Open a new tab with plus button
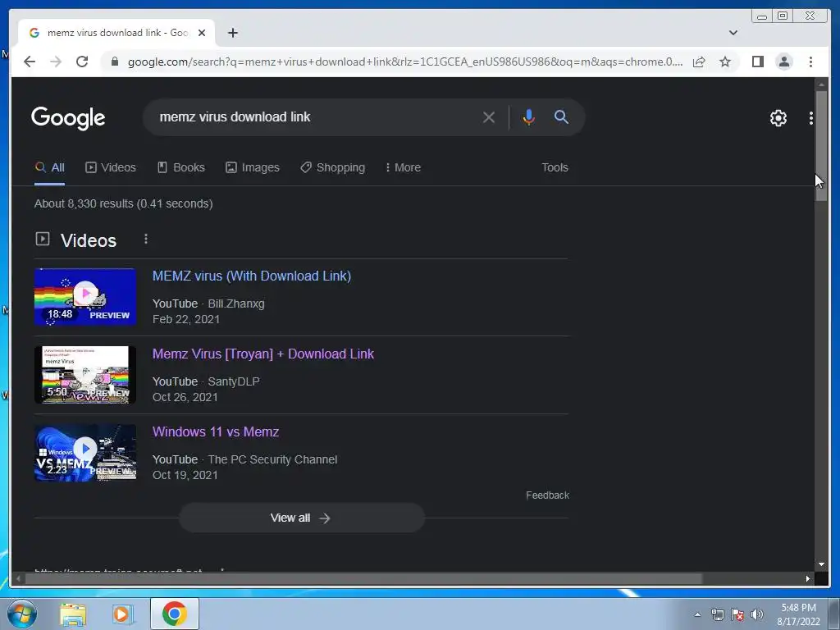This screenshot has width=840, height=630. 232,33
